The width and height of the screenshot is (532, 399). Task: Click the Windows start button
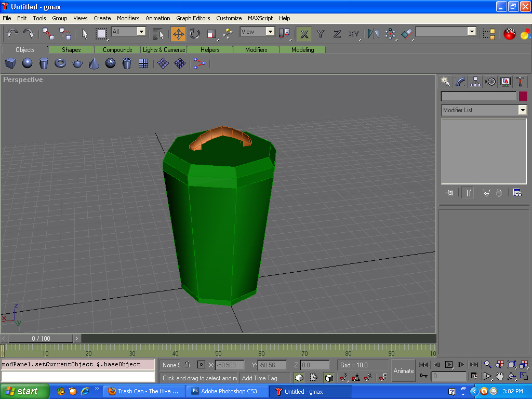click(x=25, y=392)
